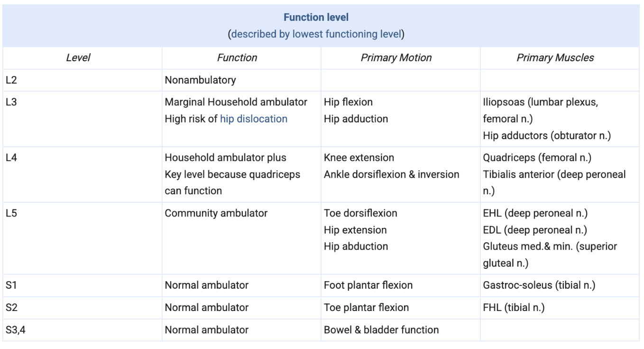Open the 'described by lowest functioning level' link
The width and height of the screenshot is (644, 349).
click(x=316, y=34)
